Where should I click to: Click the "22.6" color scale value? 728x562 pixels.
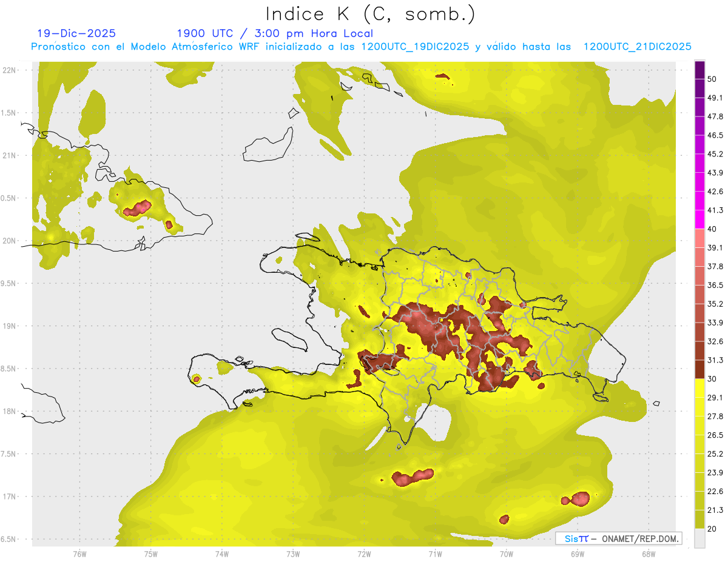[715, 491]
